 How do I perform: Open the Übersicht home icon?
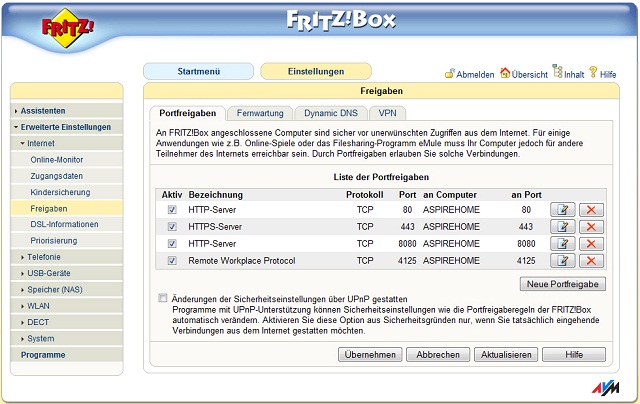pyautogui.click(x=506, y=73)
